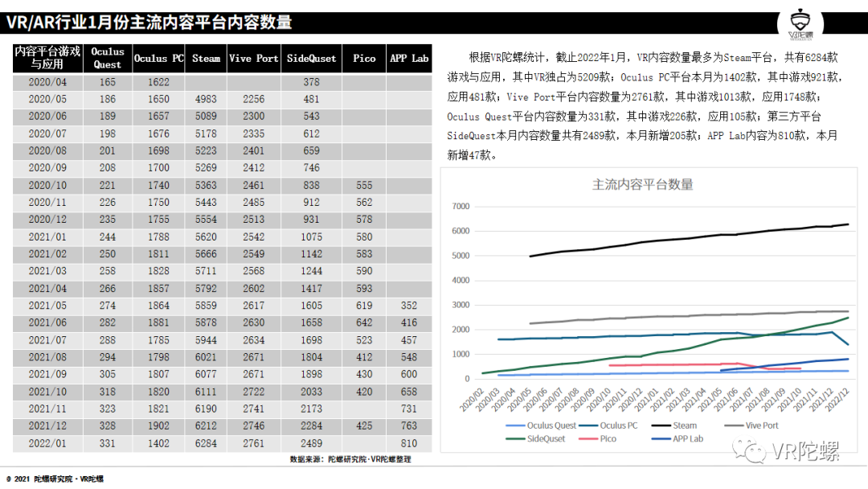Click the 2021/05 row label
Viewport: 868px width, 489px height.
47,305
